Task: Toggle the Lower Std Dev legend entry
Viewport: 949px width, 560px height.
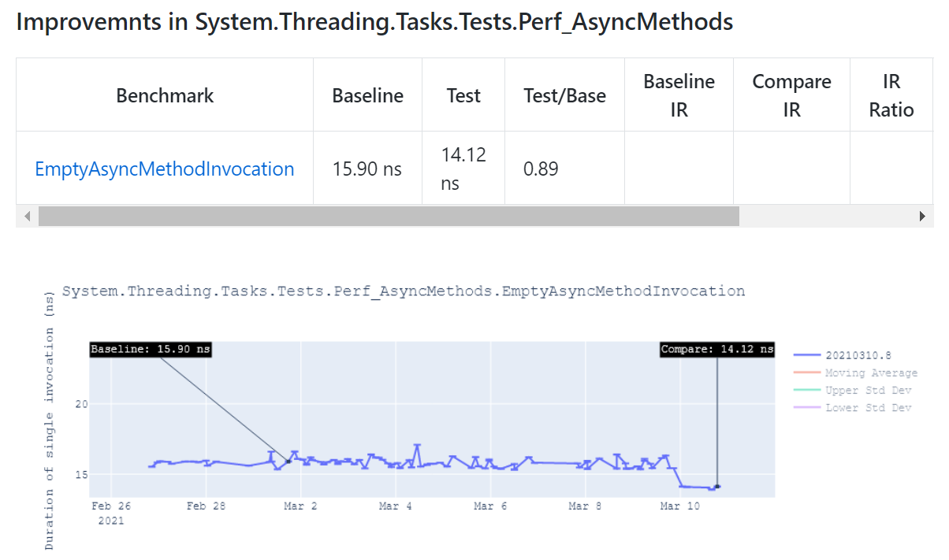Action: [853, 408]
